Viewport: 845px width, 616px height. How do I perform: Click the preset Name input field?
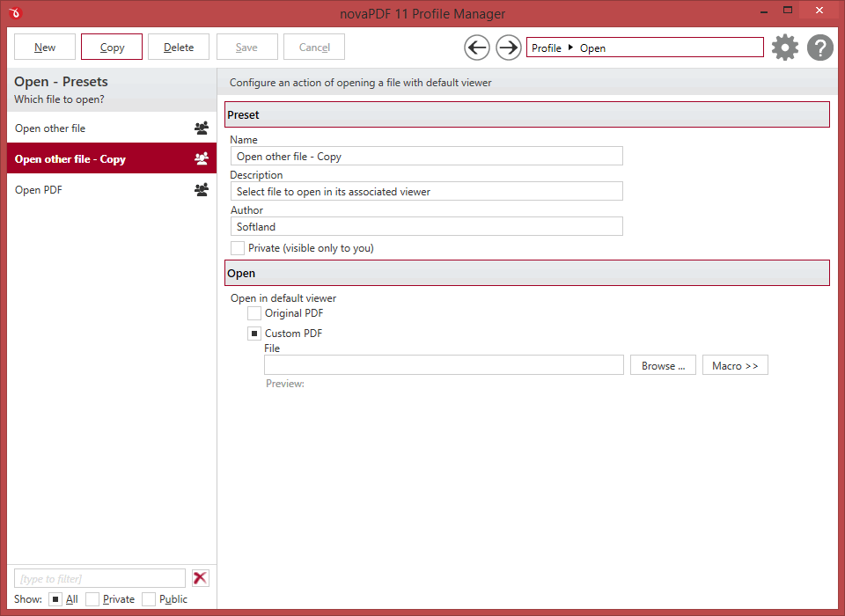click(426, 157)
